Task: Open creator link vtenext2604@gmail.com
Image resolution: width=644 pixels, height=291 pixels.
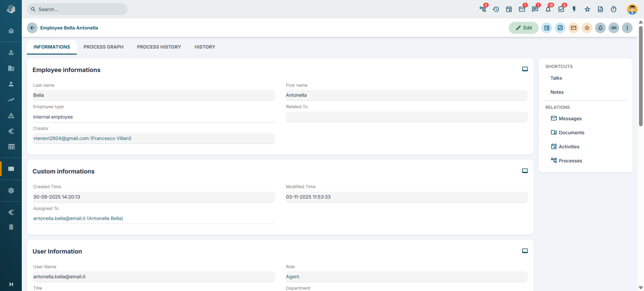Action: click(x=82, y=139)
